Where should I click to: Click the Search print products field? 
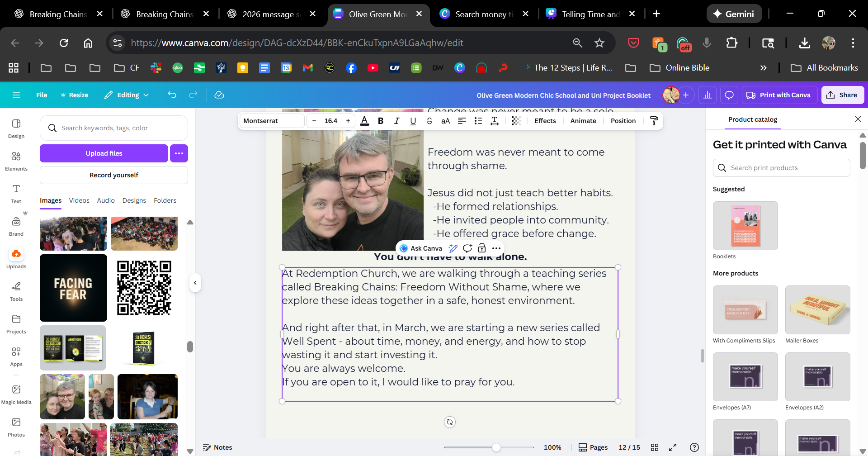(x=781, y=168)
